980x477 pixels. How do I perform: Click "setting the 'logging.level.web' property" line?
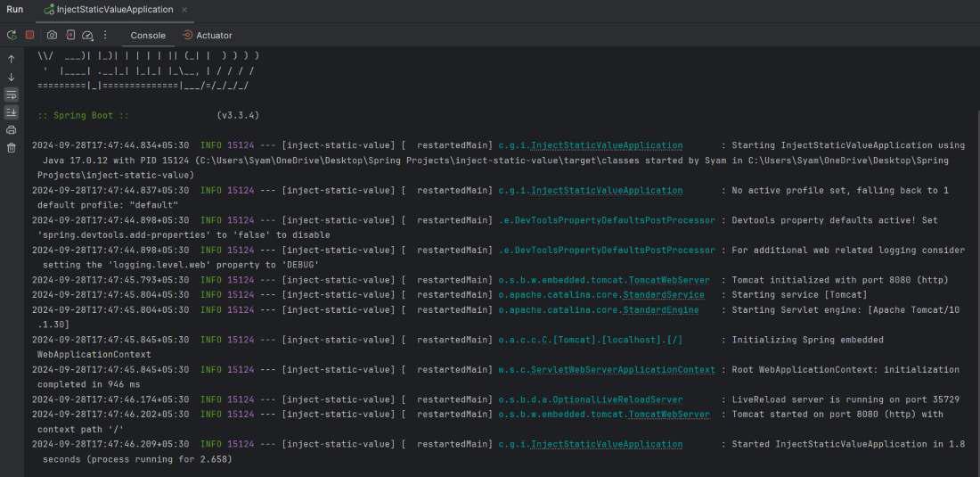click(181, 265)
